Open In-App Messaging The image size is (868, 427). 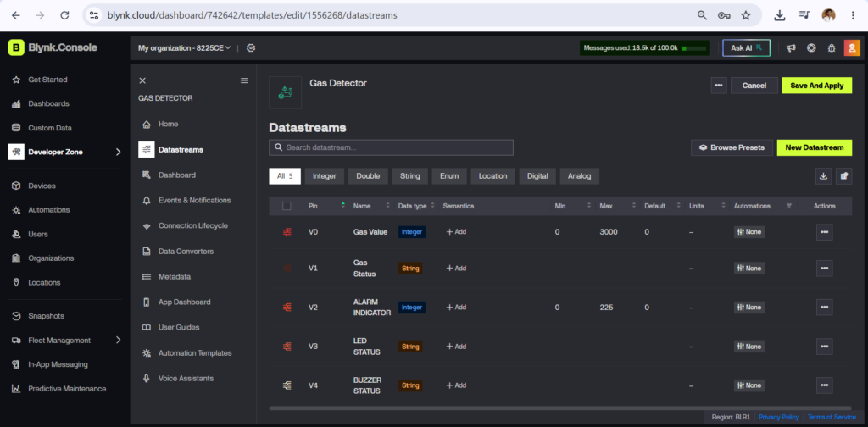[x=50, y=364]
